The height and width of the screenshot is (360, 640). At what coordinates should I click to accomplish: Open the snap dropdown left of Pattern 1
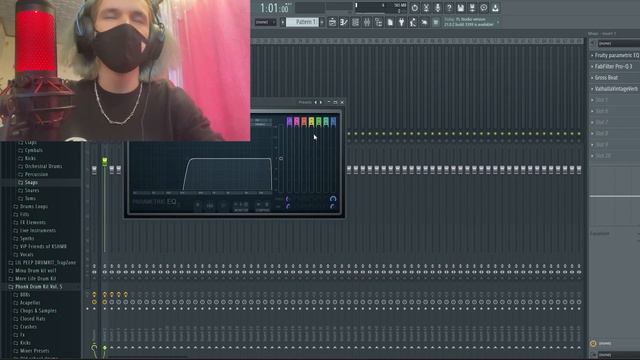(266, 22)
